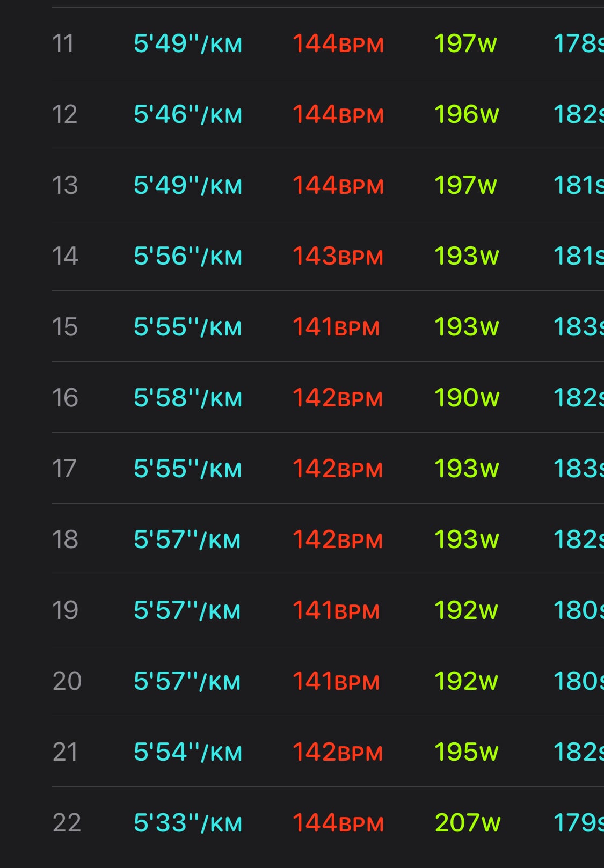
Task: Tap the 183 cadence value in split 15
Action: click(579, 327)
